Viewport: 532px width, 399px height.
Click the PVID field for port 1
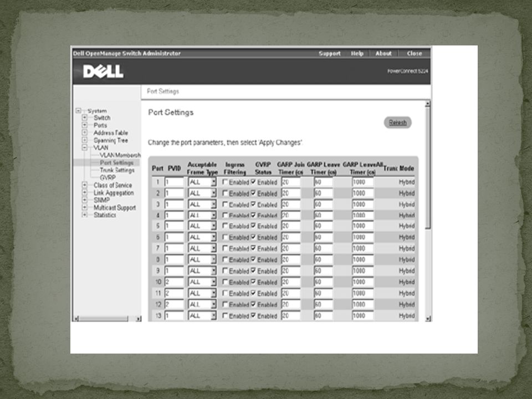click(174, 182)
